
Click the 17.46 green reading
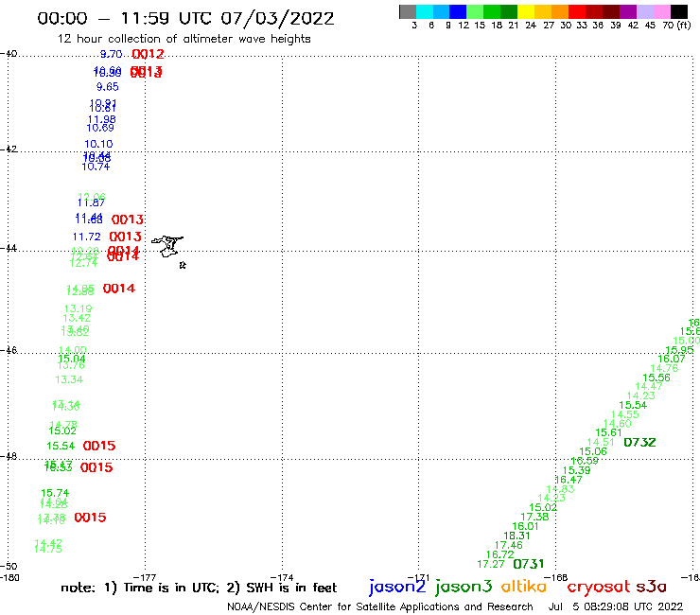click(x=509, y=545)
